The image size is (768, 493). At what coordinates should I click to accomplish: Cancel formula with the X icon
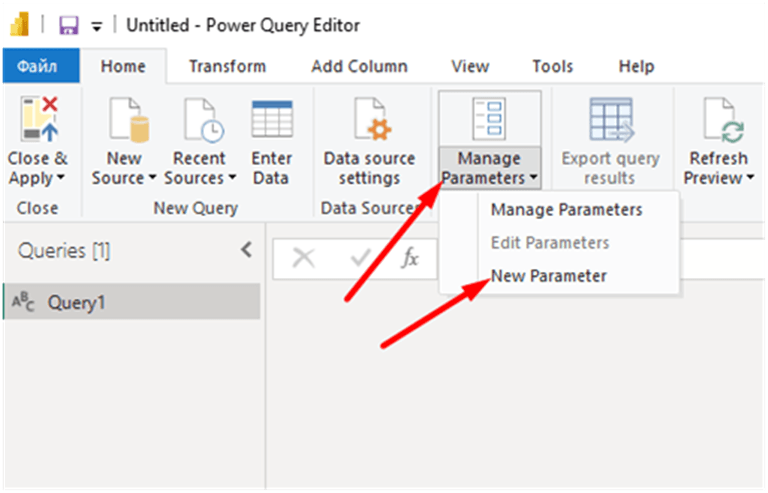304,258
